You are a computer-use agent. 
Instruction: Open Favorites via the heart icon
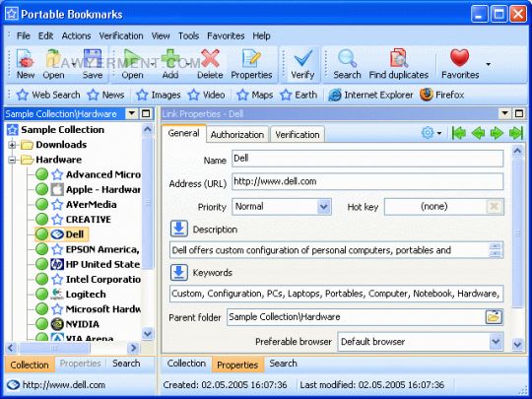click(x=460, y=64)
